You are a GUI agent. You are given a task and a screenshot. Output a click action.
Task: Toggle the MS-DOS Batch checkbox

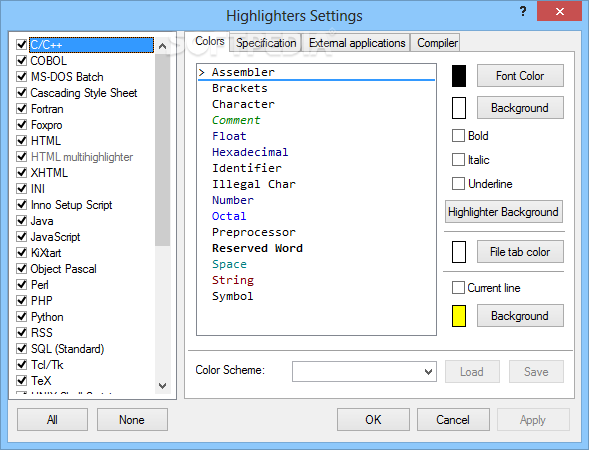(x=22, y=77)
